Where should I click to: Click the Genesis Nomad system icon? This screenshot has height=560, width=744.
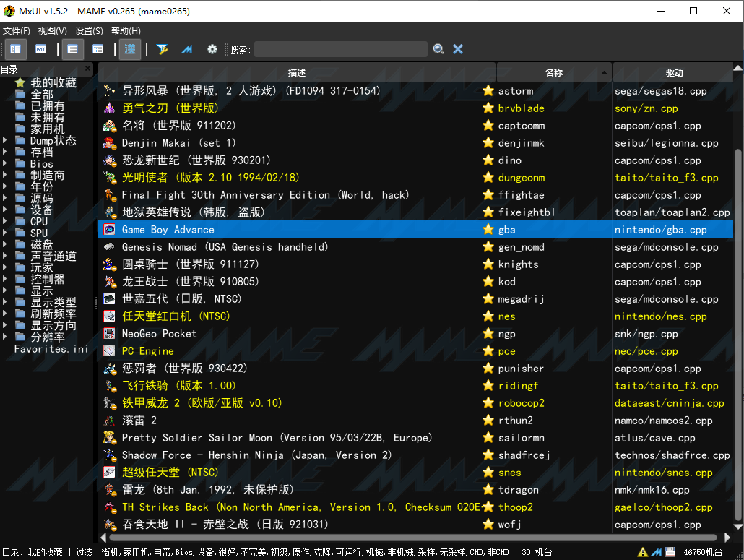tap(110, 247)
